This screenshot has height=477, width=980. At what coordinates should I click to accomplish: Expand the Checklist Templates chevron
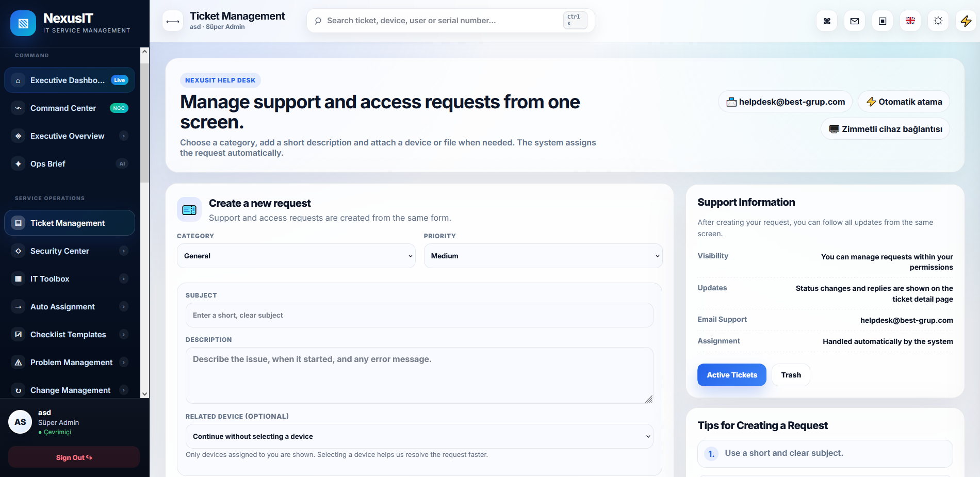[x=123, y=335]
